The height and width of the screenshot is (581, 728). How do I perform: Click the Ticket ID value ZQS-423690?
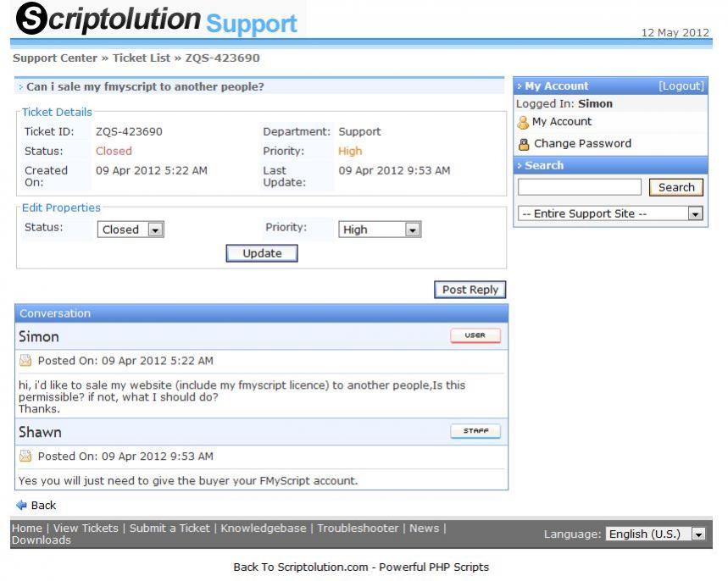[x=129, y=132]
